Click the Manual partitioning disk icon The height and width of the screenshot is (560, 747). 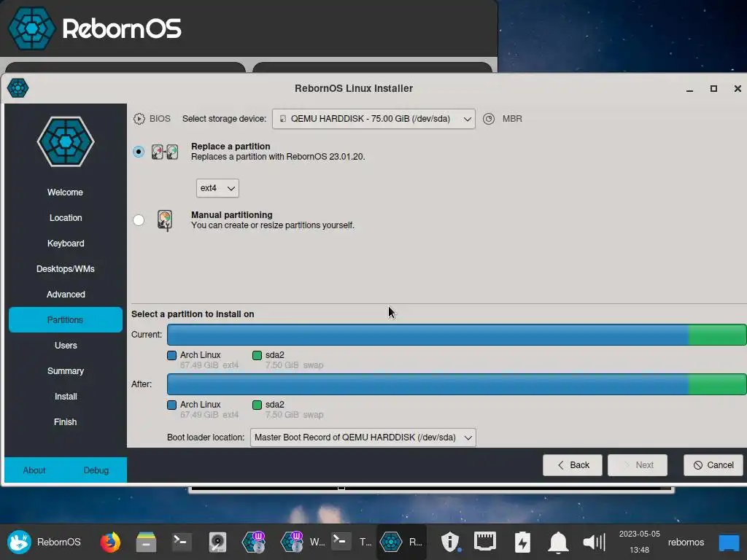tap(165, 220)
